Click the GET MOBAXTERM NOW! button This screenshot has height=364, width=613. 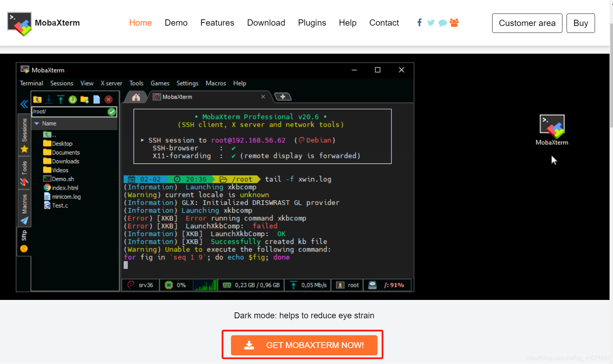pyautogui.click(x=304, y=345)
